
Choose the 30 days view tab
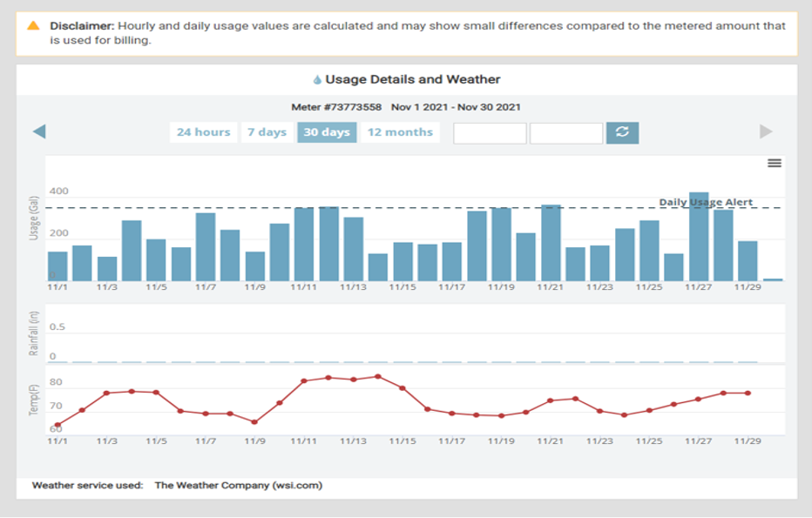(x=327, y=132)
